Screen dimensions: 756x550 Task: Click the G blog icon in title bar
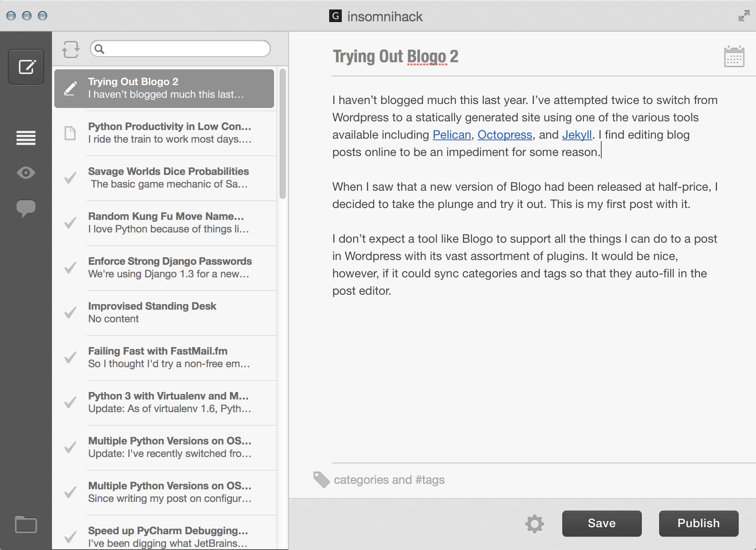(335, 16)
